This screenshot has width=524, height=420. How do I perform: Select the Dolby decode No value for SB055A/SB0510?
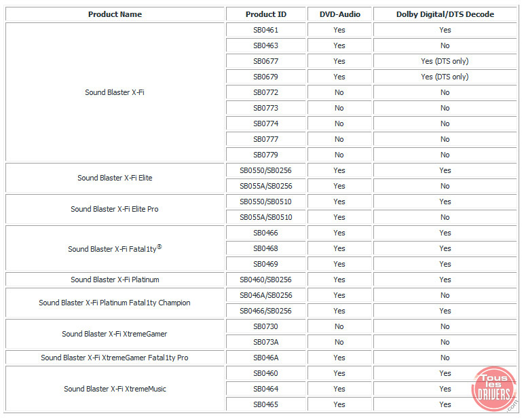(x=445, y=217)
